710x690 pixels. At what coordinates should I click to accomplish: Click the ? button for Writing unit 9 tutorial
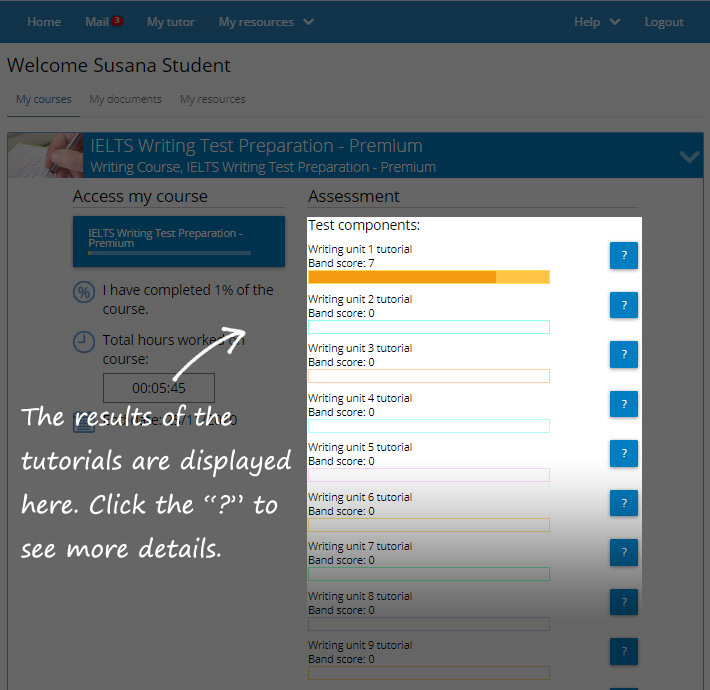pyautogui.click(x=624, y=651)
